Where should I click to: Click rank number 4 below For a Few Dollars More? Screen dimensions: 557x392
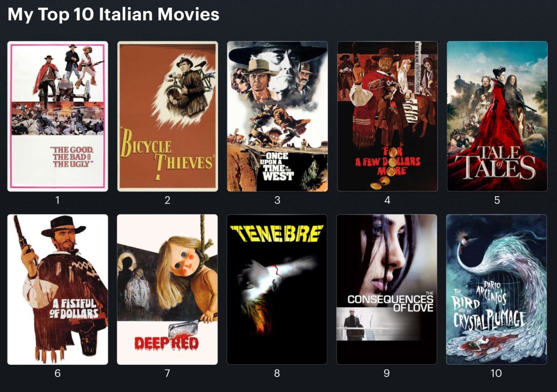click(387, 200)
